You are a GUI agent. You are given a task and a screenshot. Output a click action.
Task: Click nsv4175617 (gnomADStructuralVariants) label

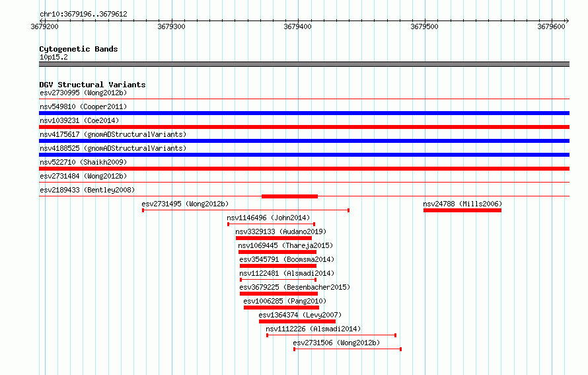(113, 134)
